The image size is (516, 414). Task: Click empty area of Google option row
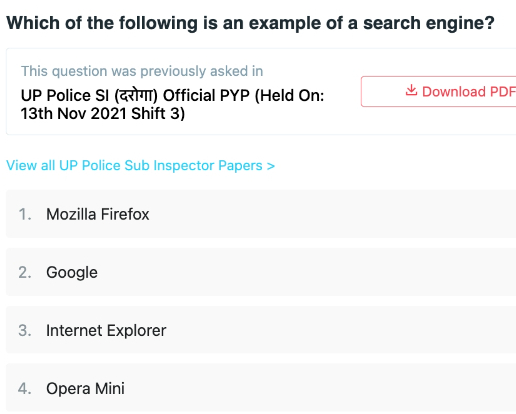(x=300, y=272)
